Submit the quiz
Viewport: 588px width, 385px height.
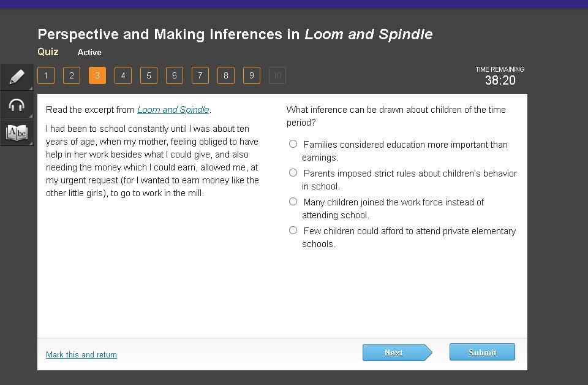(x=482, y=353)
